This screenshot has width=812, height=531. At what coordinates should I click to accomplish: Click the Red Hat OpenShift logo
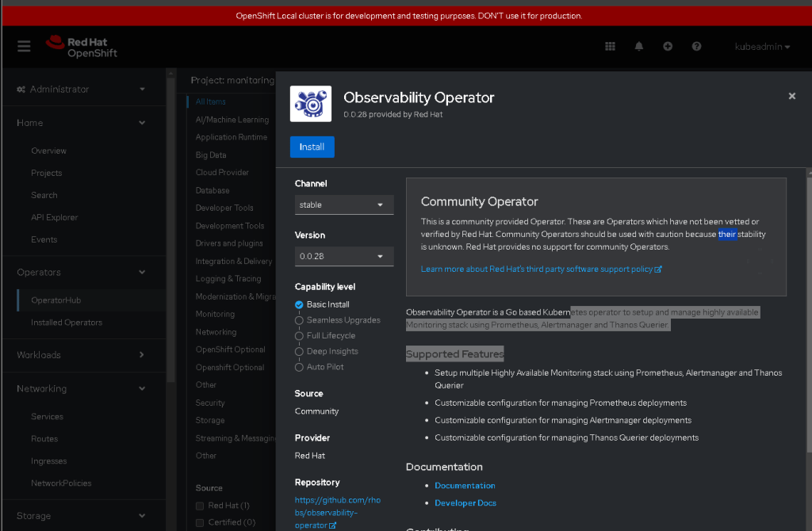[82, 47]
